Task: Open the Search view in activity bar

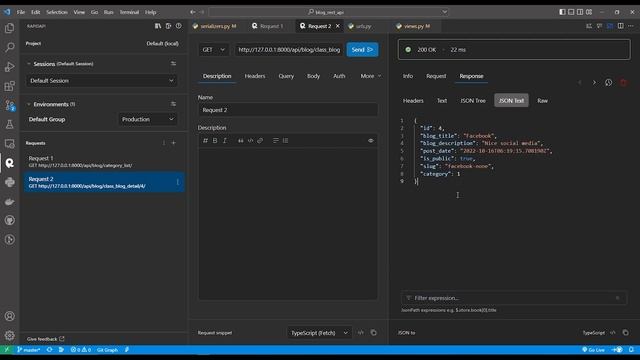Action: (x=9, y=47)
